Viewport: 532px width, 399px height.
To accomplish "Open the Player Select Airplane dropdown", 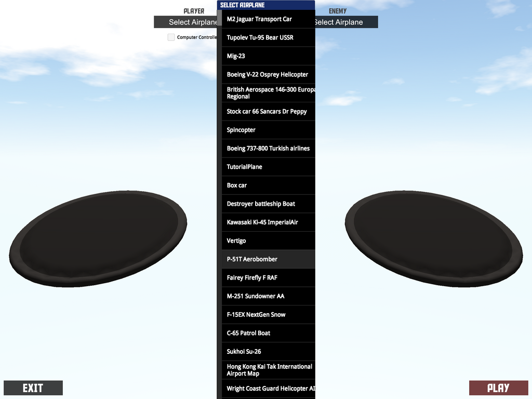I will pyautogui.click(x=185, y=22).
